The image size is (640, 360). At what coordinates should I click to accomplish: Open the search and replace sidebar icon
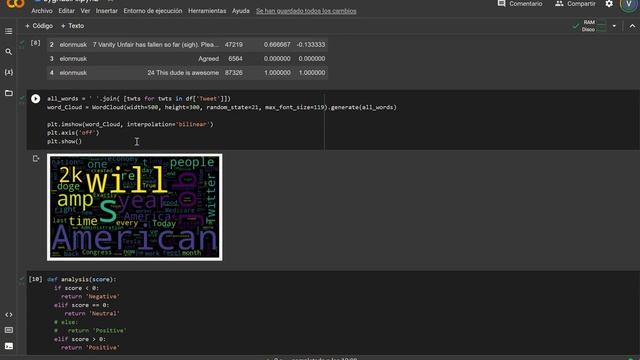pyautogui.click(x=9, y=52)
